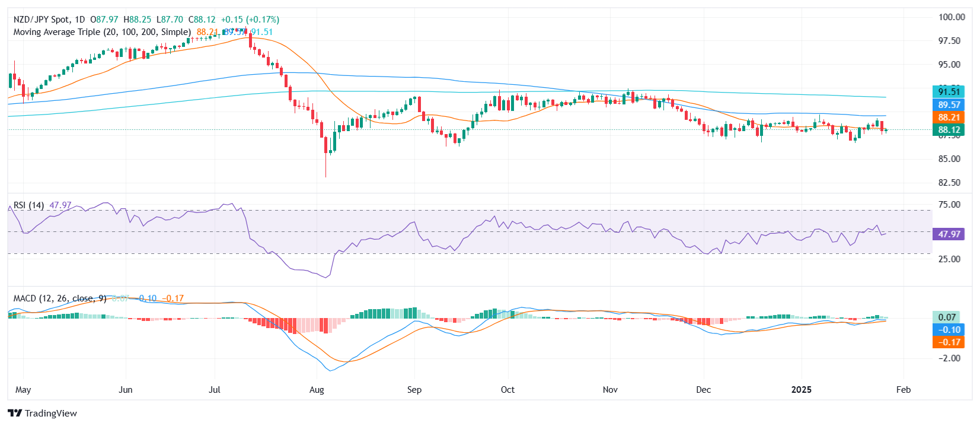This screenshot has height=426, width=980.
Task: Select the Aug label on time axis
Action: (317, 390)
